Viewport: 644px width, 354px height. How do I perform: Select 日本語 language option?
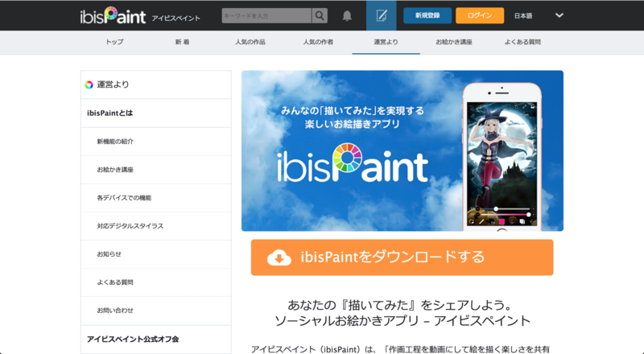coord(523,15)
